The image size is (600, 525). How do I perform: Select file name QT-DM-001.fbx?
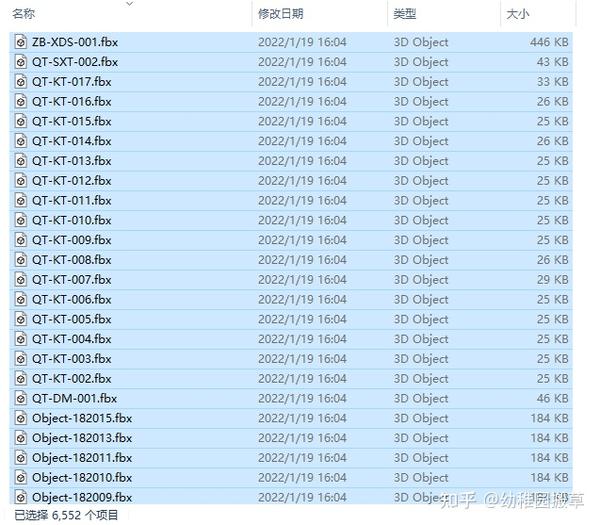point(75,398)
